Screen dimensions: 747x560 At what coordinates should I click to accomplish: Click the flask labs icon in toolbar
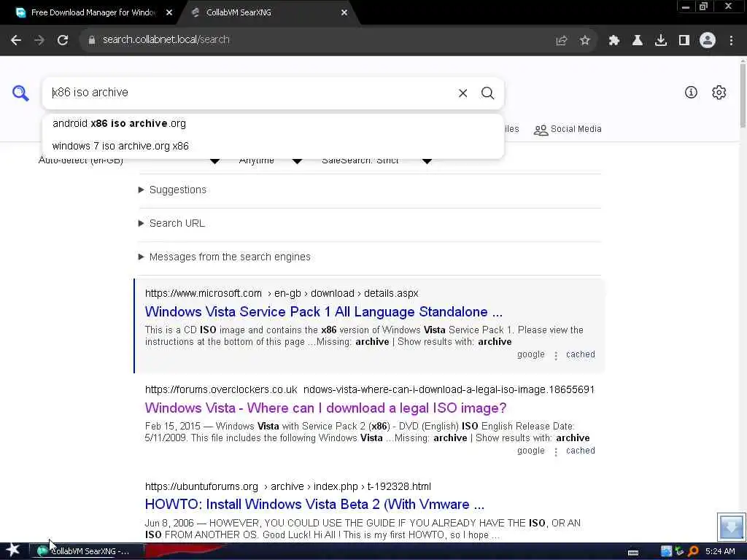pos(637,41)
